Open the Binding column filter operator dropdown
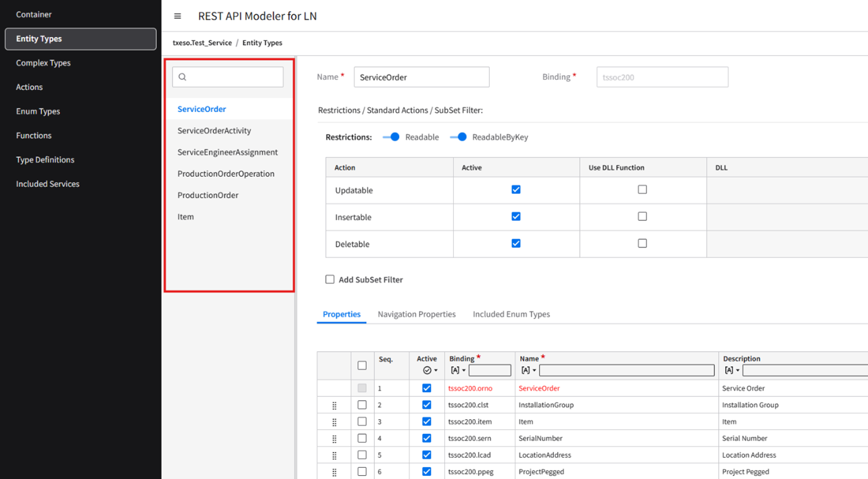This screenshot has height=479, width=868. 458,371
